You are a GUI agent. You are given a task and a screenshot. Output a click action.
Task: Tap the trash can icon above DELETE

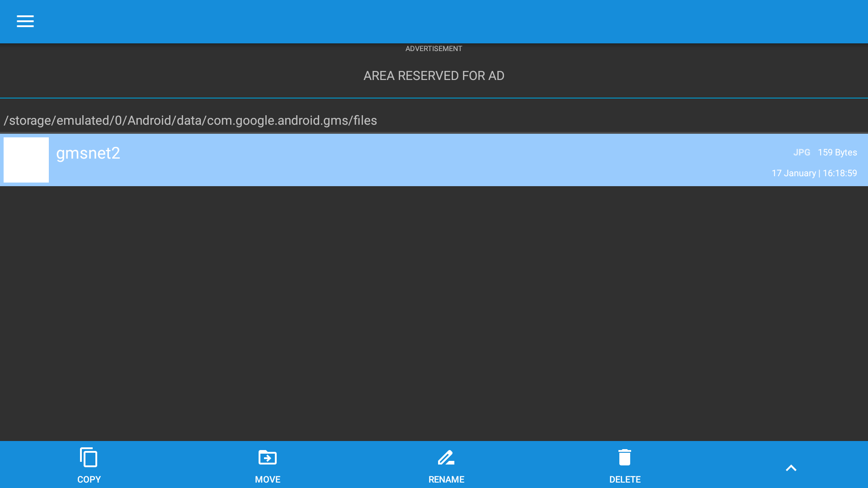click(x=625, y=457)
